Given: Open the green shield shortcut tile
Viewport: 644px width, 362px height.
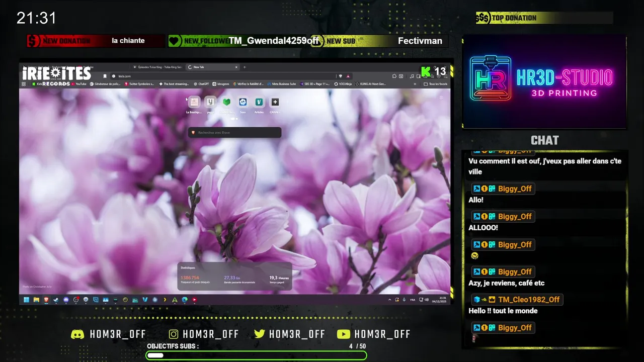Looking at the screenshot, I should click(x=226, y=102).
